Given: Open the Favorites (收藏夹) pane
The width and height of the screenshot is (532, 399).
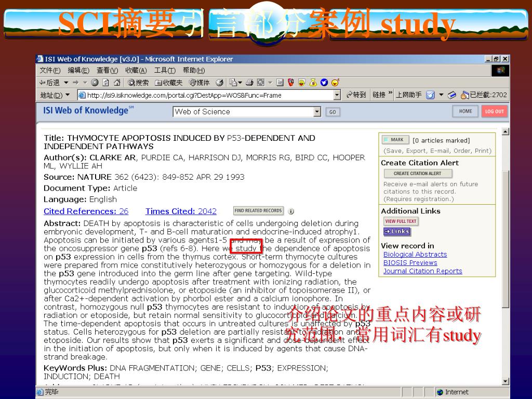Looking at the screenshot, I should (169, 83).
